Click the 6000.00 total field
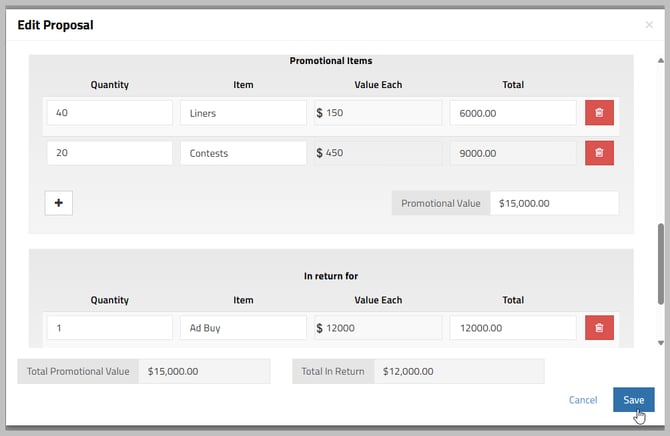The image size is (670, 436). coord(513,113)
